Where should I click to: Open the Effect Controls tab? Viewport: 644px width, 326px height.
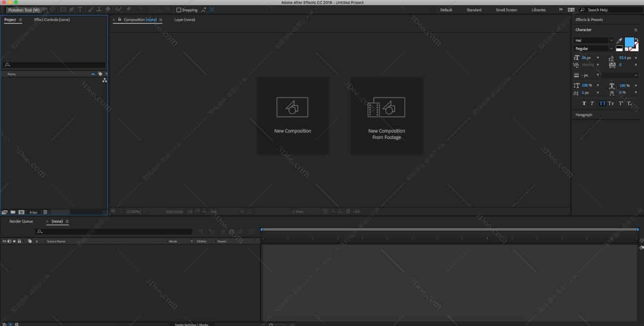point(52,20)
